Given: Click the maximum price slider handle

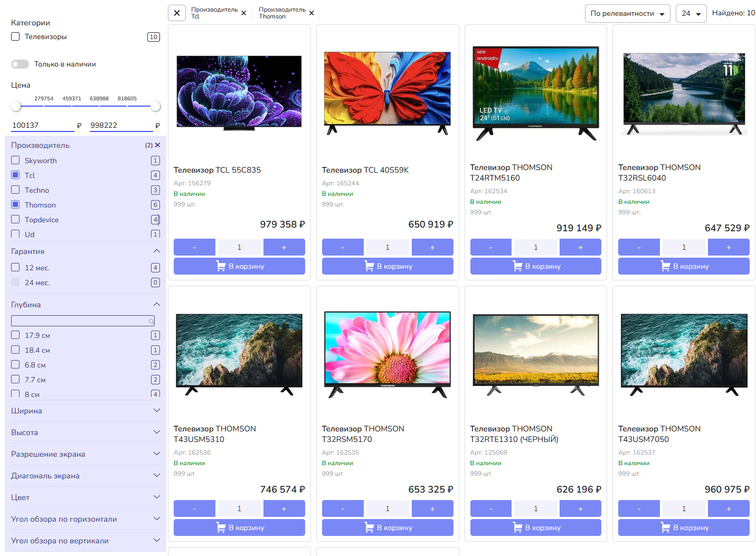Looking at the screenshot, I should point(155,106).
